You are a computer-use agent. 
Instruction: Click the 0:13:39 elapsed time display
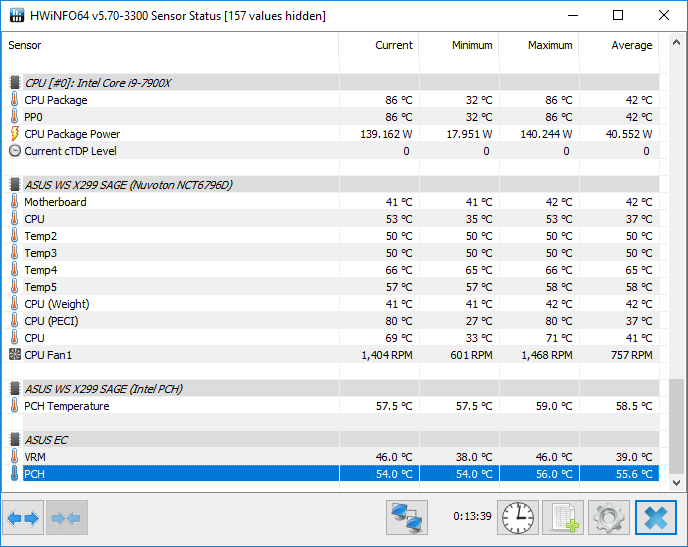pyautogui.click(x=472, y=516)
